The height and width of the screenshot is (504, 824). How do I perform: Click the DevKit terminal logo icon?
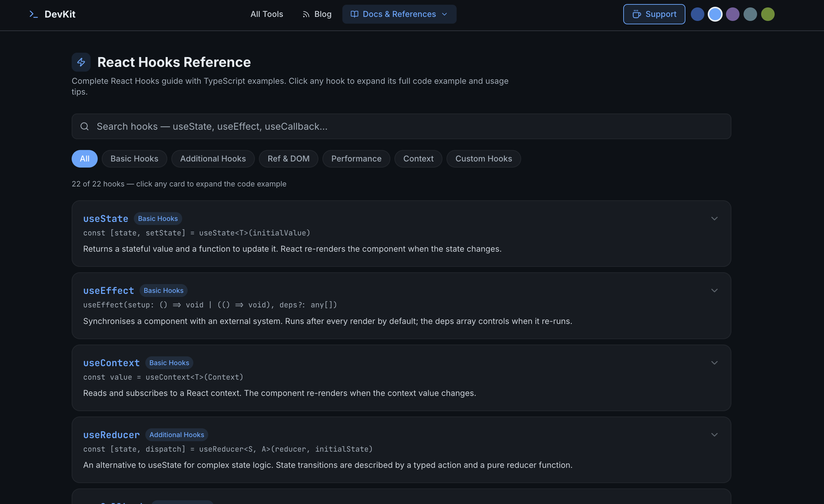point(33,14)
